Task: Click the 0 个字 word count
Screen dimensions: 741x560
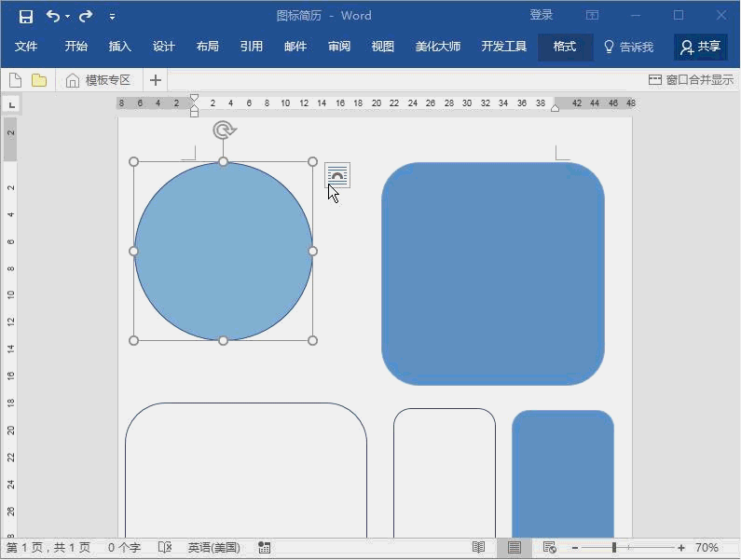Action: tap(124, 548)
